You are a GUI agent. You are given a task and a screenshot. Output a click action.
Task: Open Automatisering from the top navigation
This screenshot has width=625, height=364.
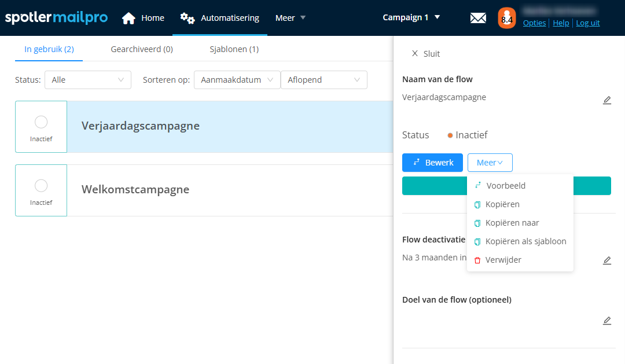(220, 18)
